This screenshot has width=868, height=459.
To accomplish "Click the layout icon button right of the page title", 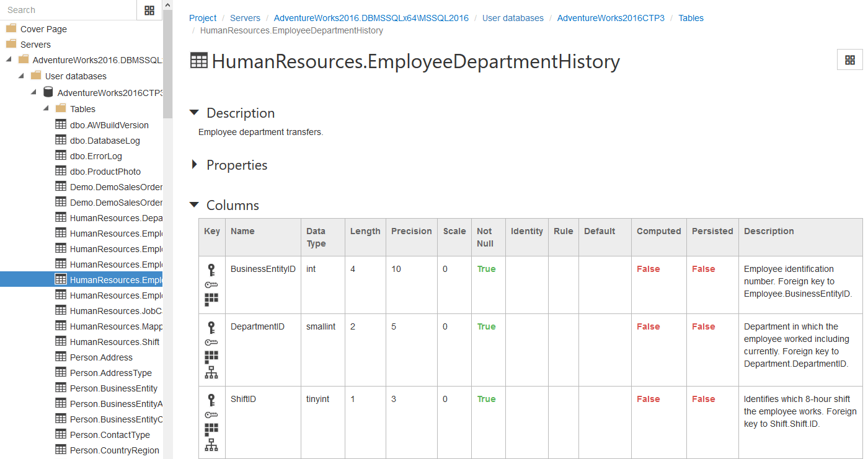I will [x=850, y=60].
